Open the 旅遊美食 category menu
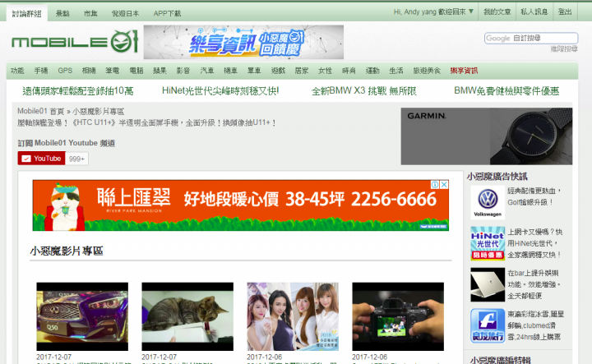The width and height of the screenshot is (592, 364). (x=427, y=71)
